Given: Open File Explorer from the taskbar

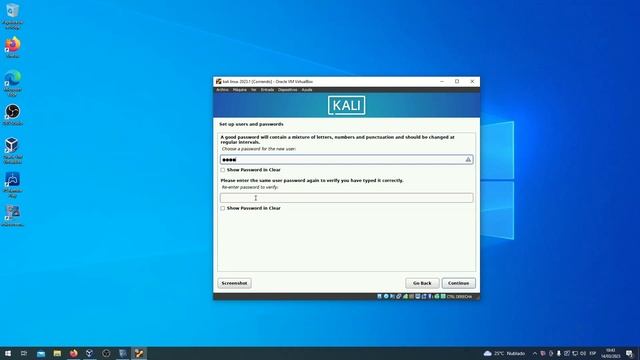Looking at the screenshot, I should (x=57, y=353).
